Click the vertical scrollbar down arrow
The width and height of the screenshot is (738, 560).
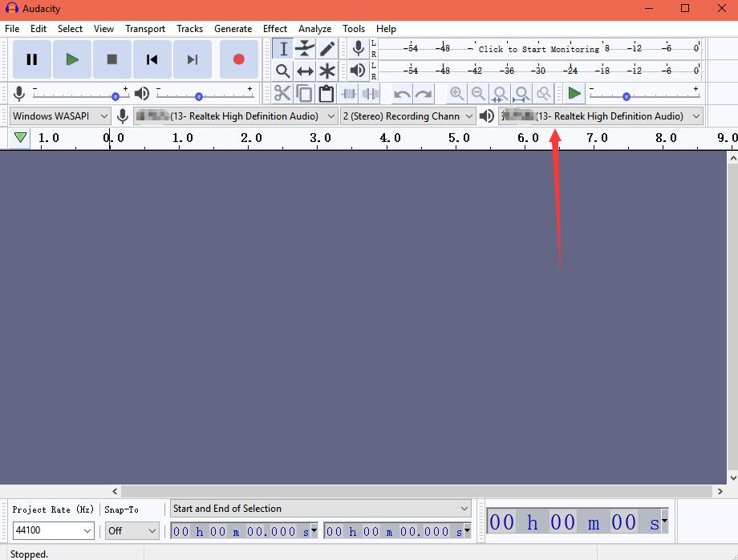(733, 477)
